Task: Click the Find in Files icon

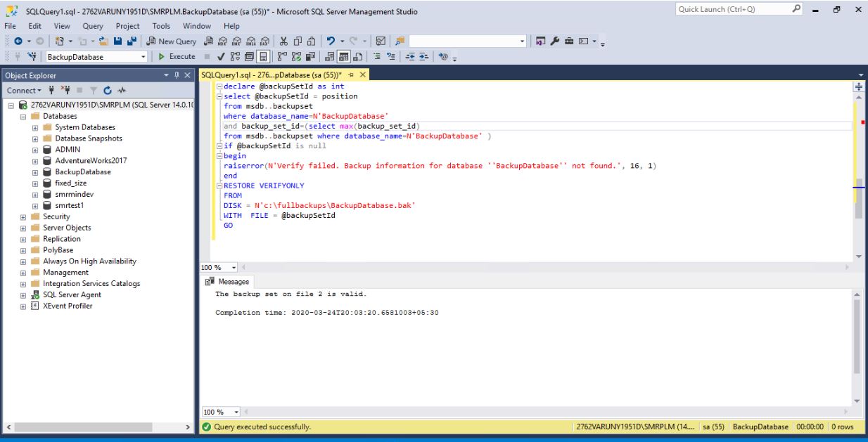Action: [399, 41]
